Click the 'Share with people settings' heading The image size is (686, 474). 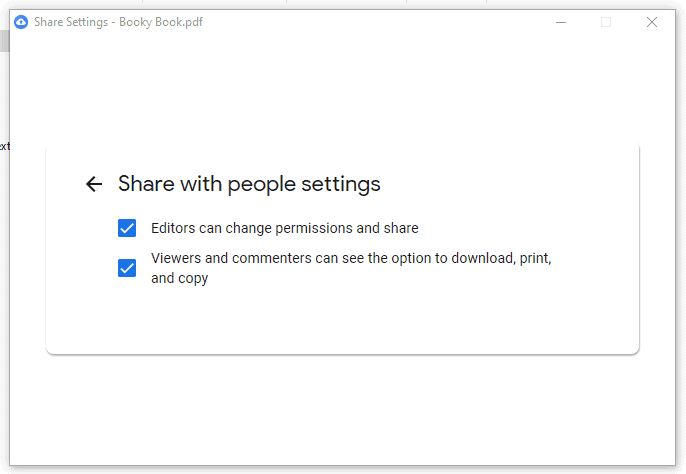[x=249, y=184]
